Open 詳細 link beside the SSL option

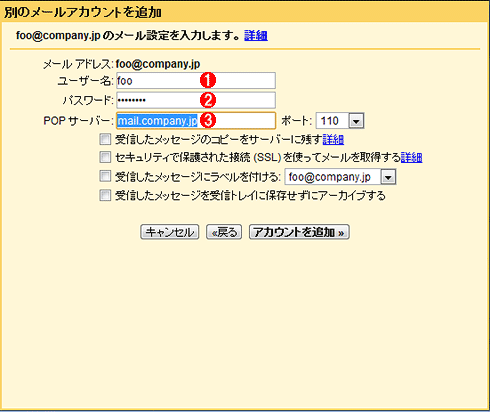(x=411, y=157)
